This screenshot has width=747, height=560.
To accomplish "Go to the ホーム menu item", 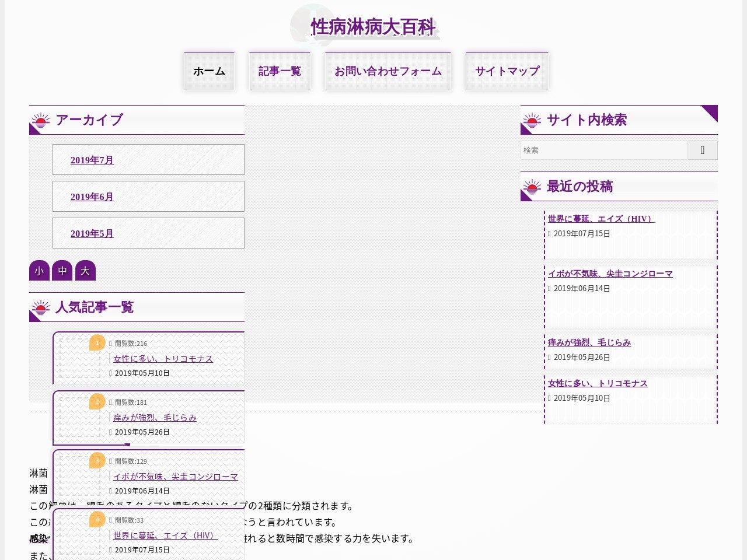I will click(x=209, y=71).
